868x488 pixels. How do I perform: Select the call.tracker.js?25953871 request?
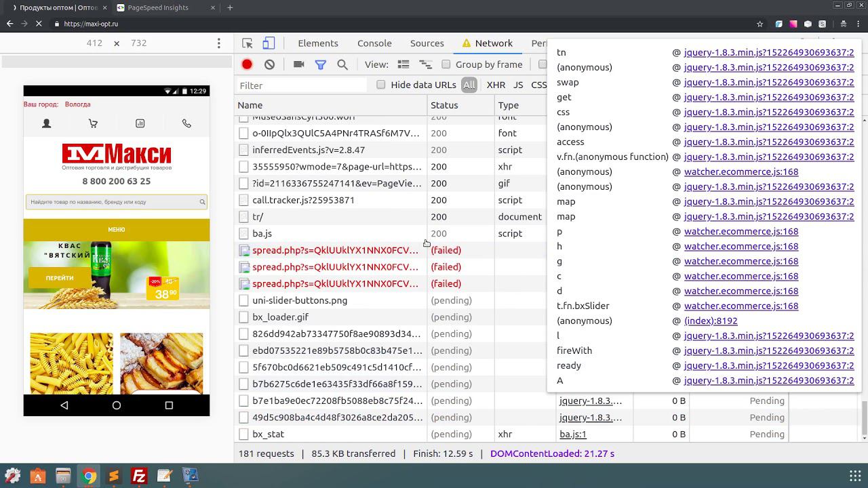[391, 200]
